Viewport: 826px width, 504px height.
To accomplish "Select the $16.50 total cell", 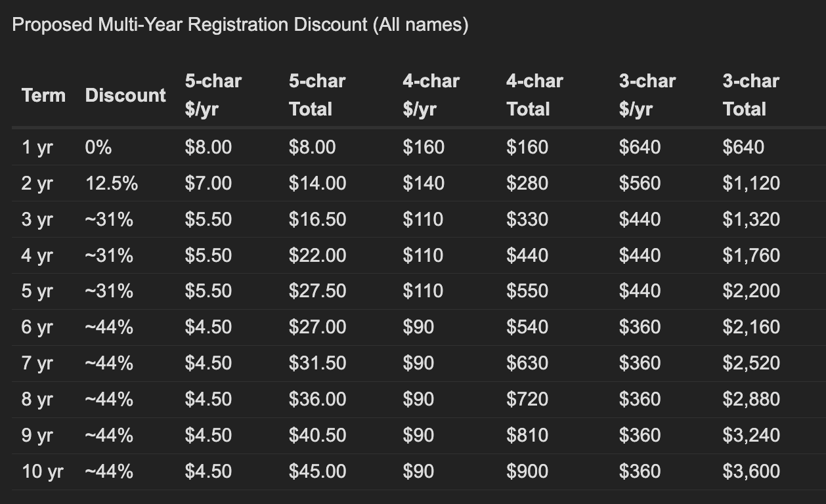I will 317,219.
